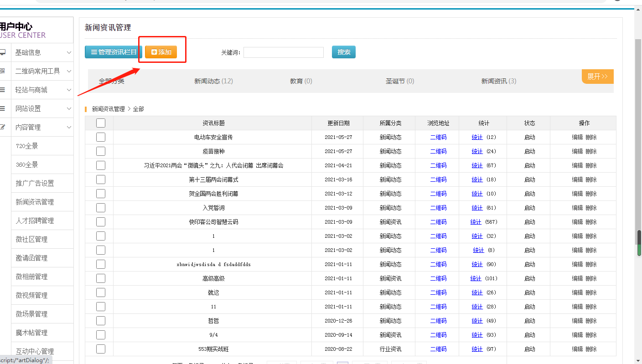Expand categories with 展开>> button

(597, 77)
